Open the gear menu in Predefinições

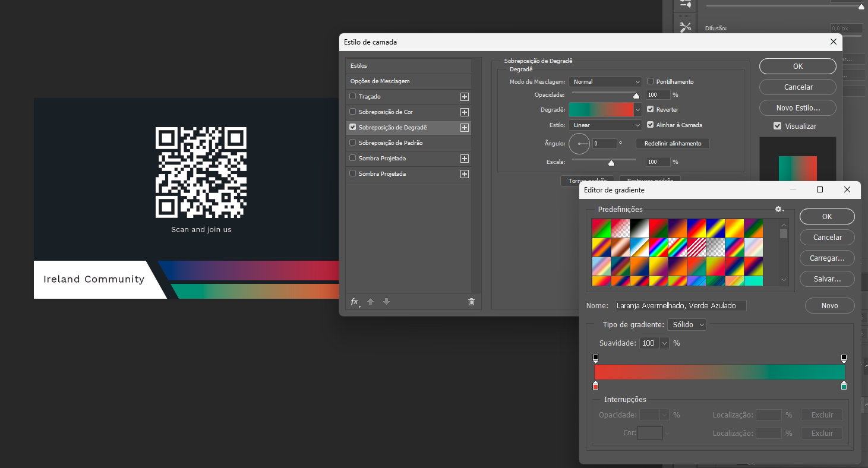point(779,209)
